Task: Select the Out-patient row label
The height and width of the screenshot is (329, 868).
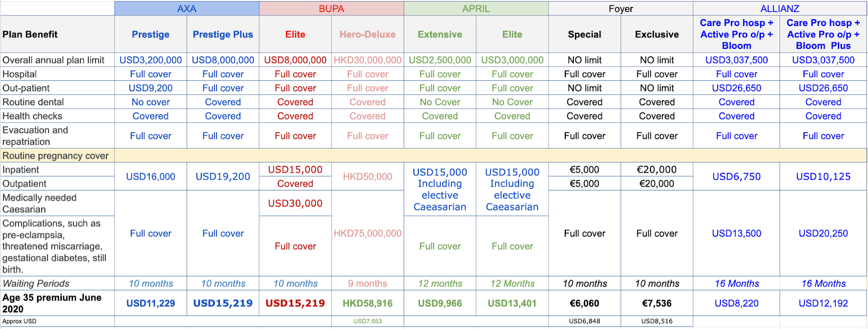Action: (x=58, y=88)
